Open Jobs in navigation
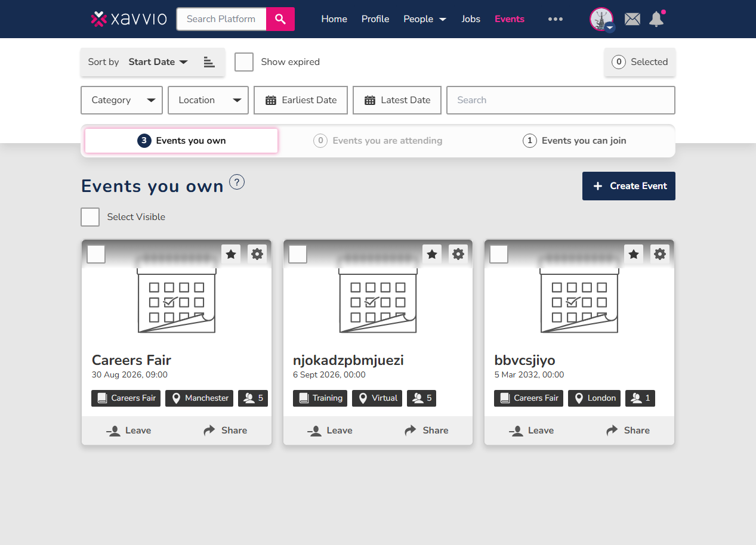The width and height of the screenshot is (756, 545). click(471, 19)
